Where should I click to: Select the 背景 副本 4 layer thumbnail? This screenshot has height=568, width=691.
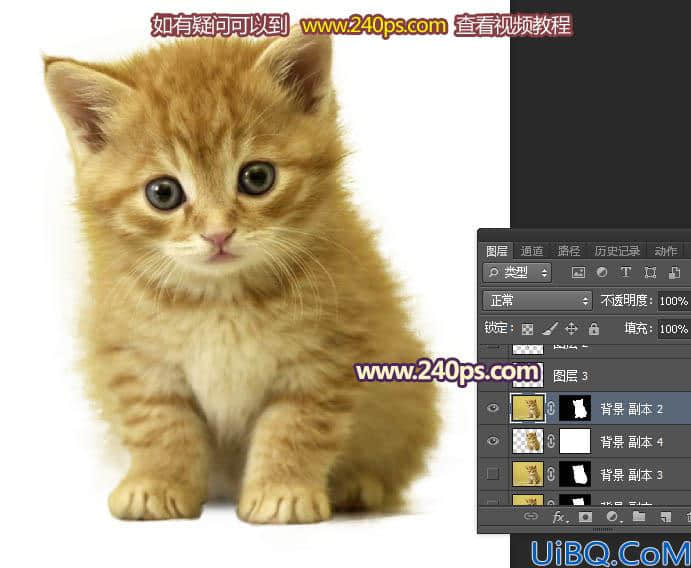coord(528,442)
